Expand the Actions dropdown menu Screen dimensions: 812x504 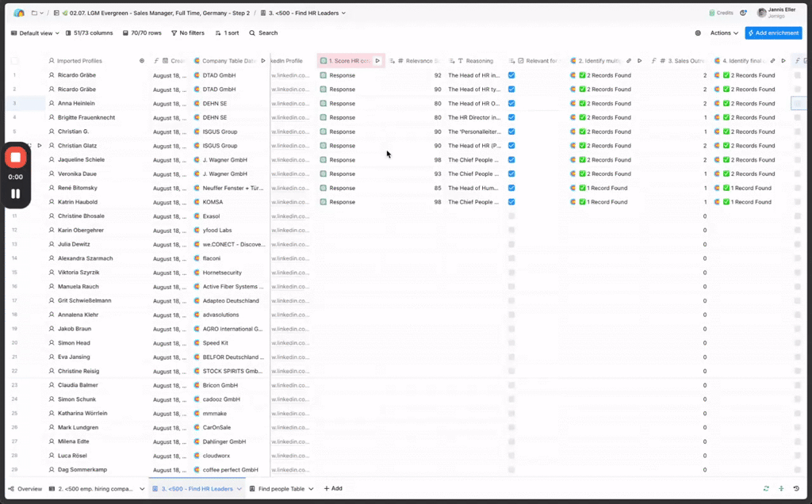[x=724, y=33]
